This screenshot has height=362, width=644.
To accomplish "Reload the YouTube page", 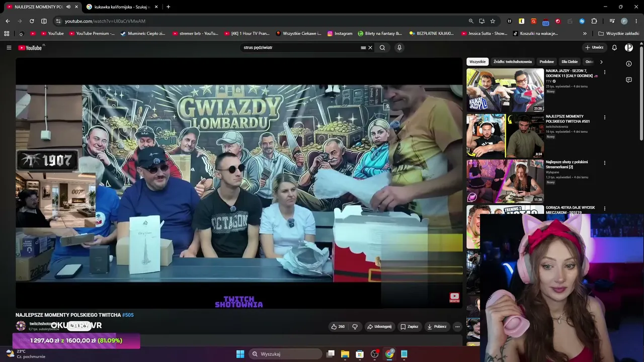I will pyautogui.click(x=32, y=21).
